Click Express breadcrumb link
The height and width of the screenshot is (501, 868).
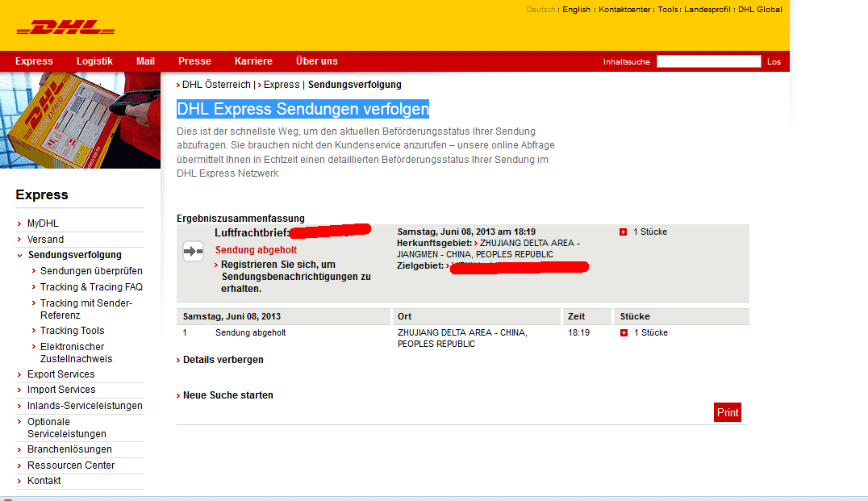[x=282, y=85]
